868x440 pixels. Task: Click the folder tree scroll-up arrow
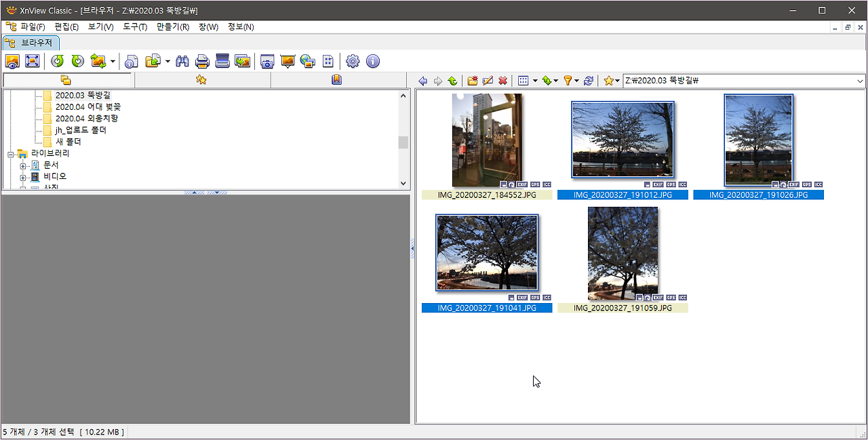tap(403, 96)
